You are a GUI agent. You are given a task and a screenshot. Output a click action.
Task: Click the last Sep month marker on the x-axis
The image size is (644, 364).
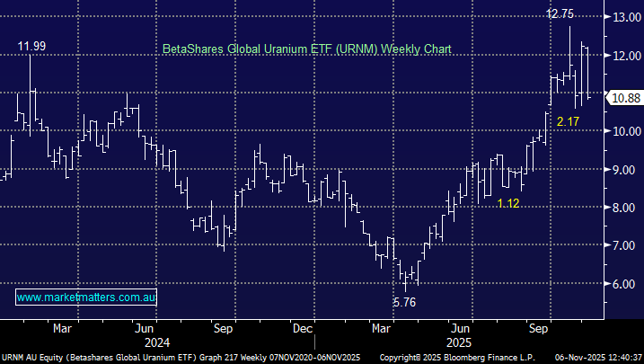click(539, 329)
